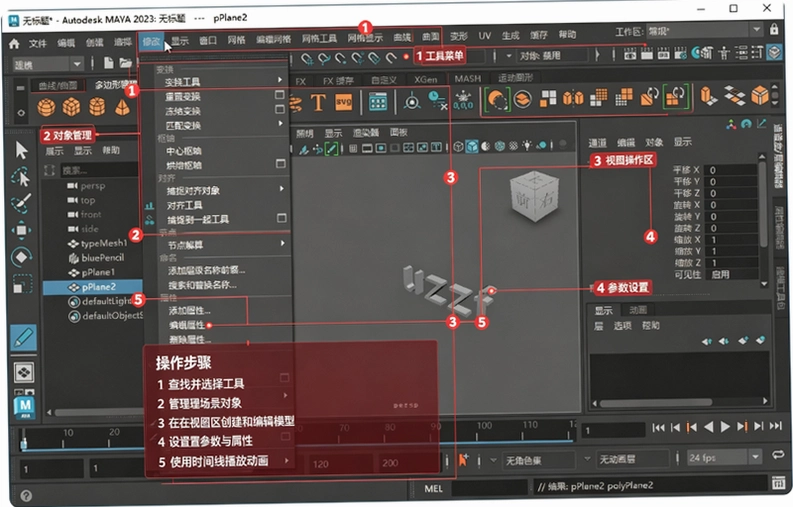
Task: Select the arrow Select tool in toolbox
Action: tap(21, 150)
